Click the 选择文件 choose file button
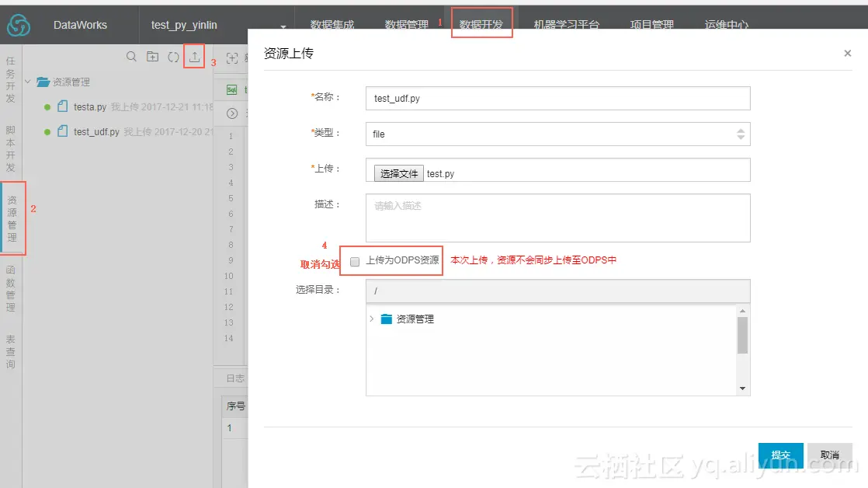The width and height of the screenshot is (868, 488). 398,173
